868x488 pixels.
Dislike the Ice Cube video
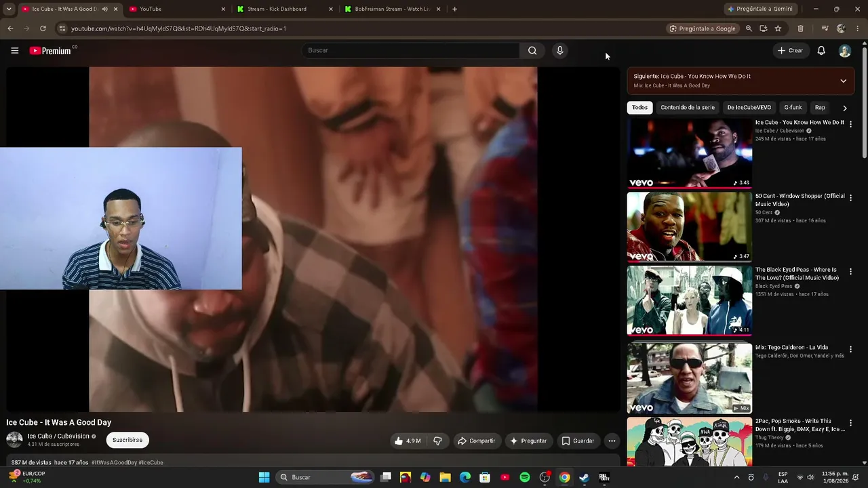[437, 441]
